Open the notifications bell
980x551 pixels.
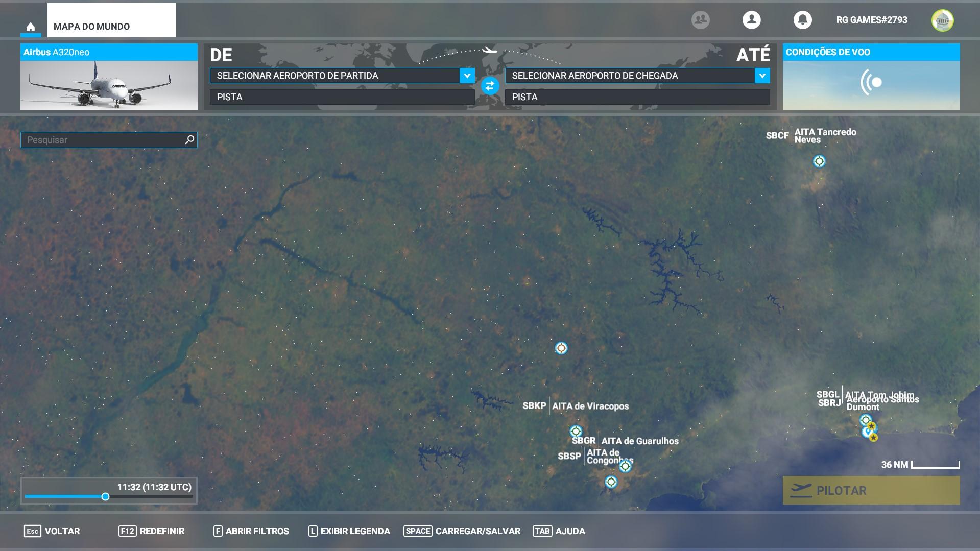tap(802, 20)
